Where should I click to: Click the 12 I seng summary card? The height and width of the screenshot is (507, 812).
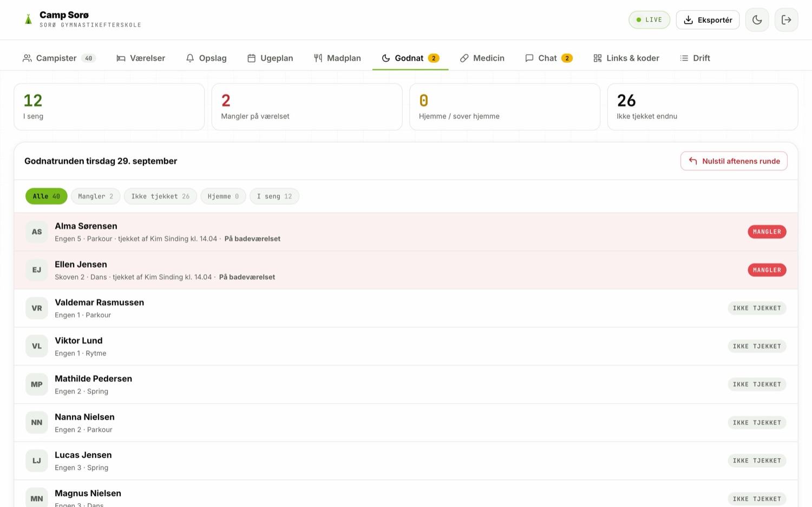click(x=109, y=107)
